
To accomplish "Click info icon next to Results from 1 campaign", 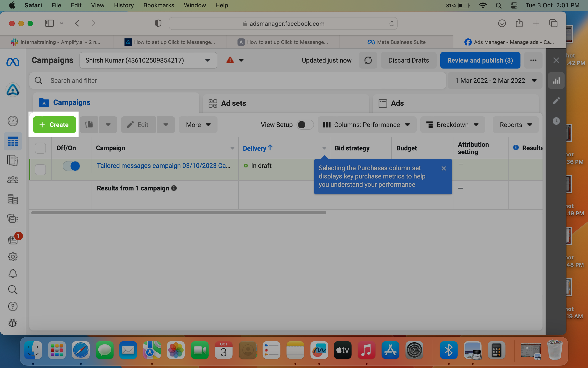I will (174, 188).
